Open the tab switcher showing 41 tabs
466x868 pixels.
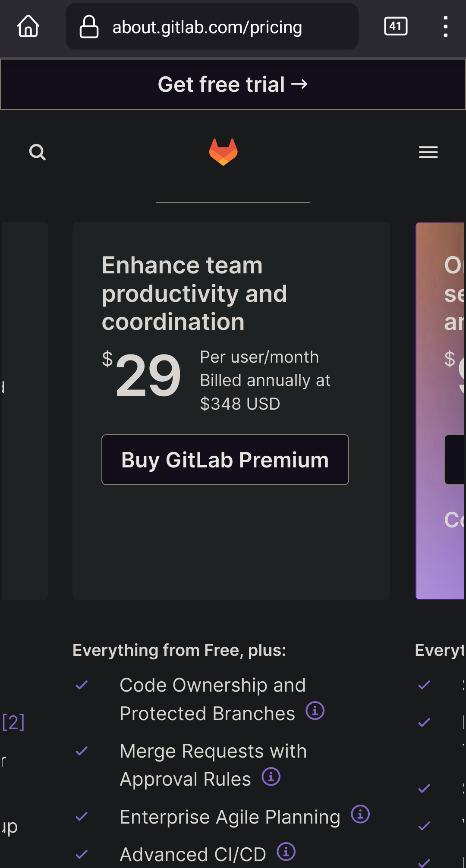click(394, 27)
